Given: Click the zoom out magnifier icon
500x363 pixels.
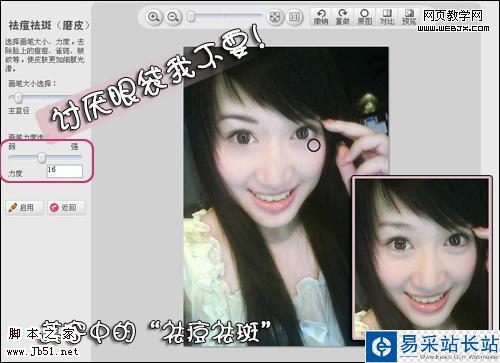Looking at the screenshot, I should [x=173, y=17].
